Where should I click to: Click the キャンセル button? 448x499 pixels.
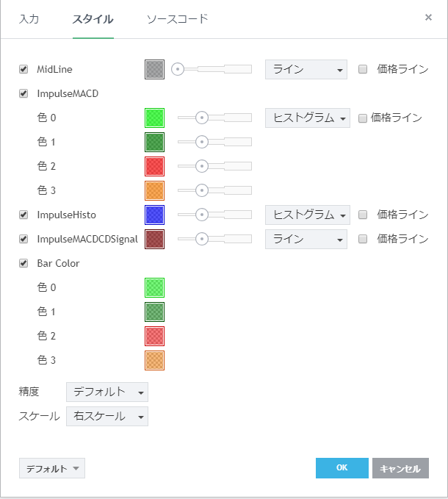click(x=400, y=468)
